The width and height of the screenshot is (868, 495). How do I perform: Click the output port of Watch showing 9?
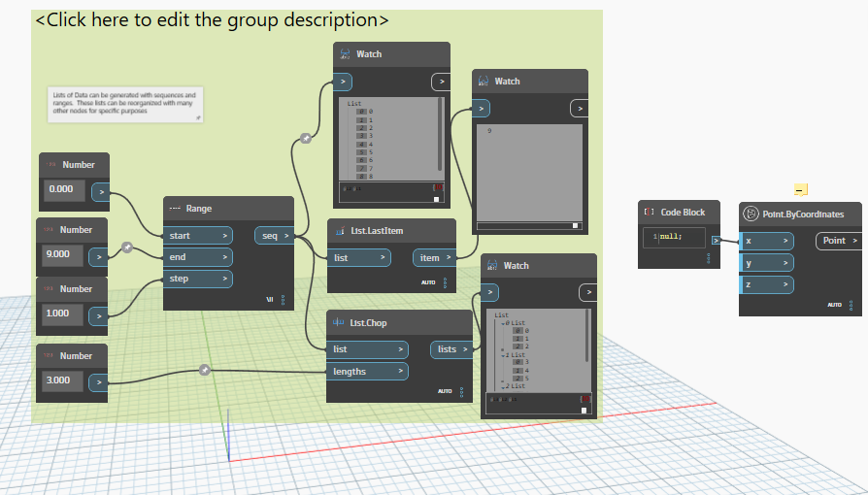click(x=579, y=109)
